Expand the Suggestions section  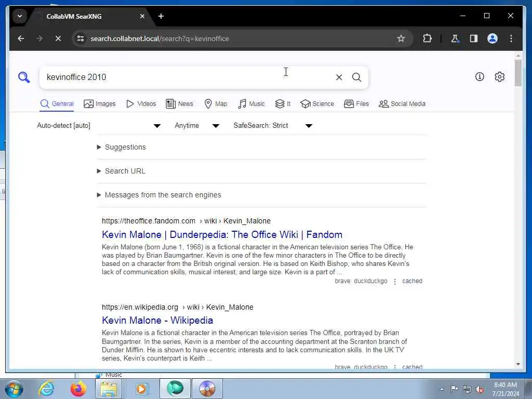(x=122, y=147)
